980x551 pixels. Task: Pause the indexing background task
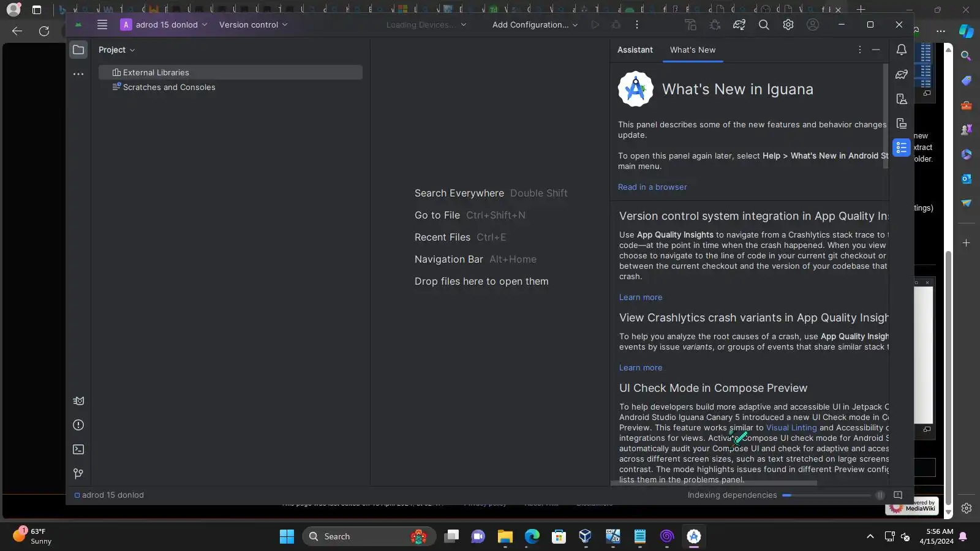(x=880, y=495)
